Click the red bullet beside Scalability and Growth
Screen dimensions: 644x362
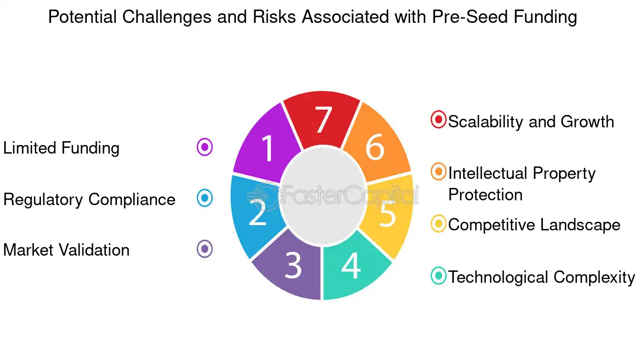pos(438,119)
